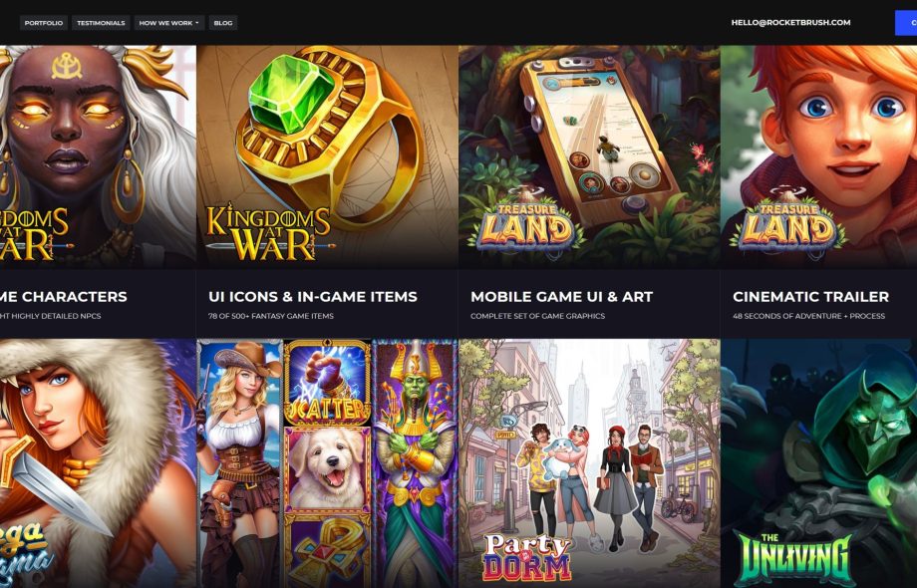The width and height of the screenshot is (917, 588).
Task: Open the Mobile Game UI & Art title
Action: tap(561, 297)
